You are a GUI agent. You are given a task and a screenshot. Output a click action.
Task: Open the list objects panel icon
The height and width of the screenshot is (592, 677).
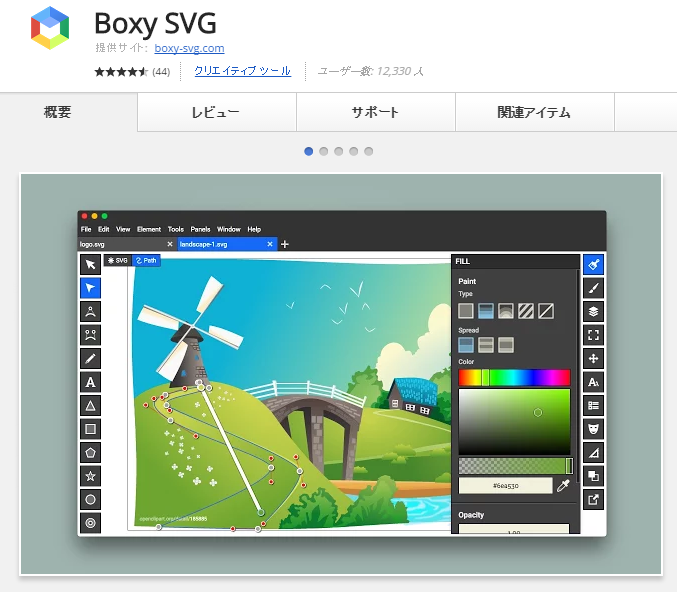tap(593, 405)
